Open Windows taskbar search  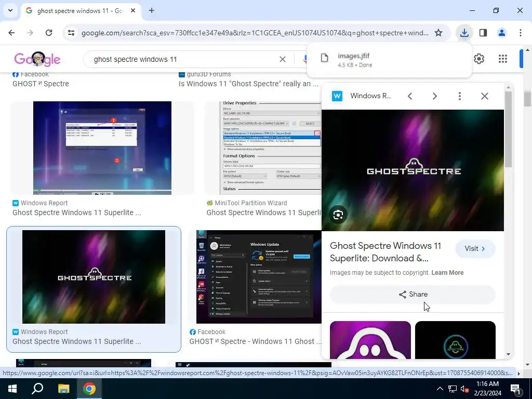pyautogui.click(x=37, y=389)
